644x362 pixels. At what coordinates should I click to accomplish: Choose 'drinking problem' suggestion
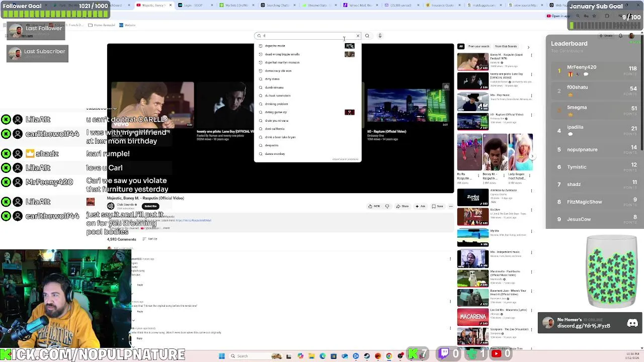307,104
